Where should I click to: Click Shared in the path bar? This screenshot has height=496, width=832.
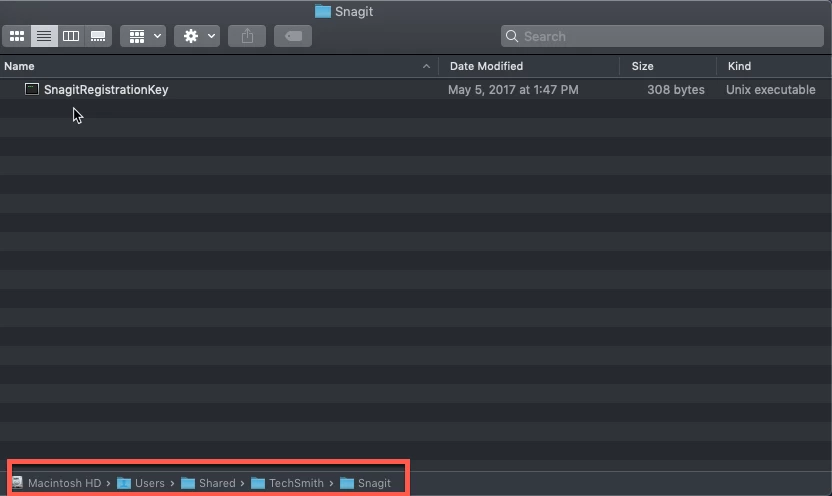217,483
